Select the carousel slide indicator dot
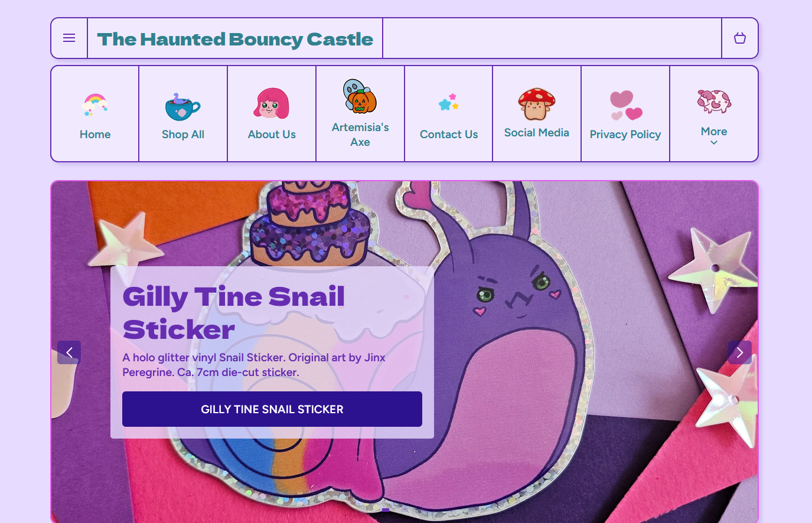Screen dimensions: 812x523 pyautogui.click(x=385, y=510)
